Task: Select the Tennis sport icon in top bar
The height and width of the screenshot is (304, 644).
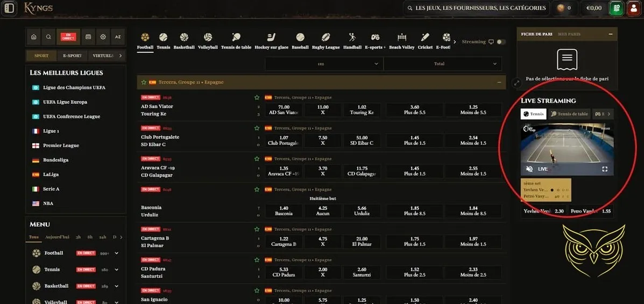Action: point(163,37)
